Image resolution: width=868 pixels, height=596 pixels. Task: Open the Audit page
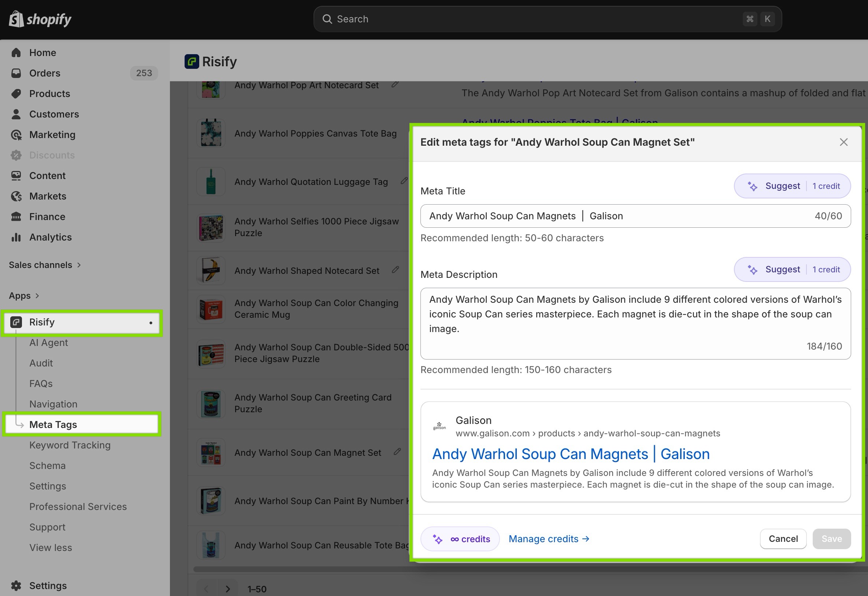[x=41, y=364]
